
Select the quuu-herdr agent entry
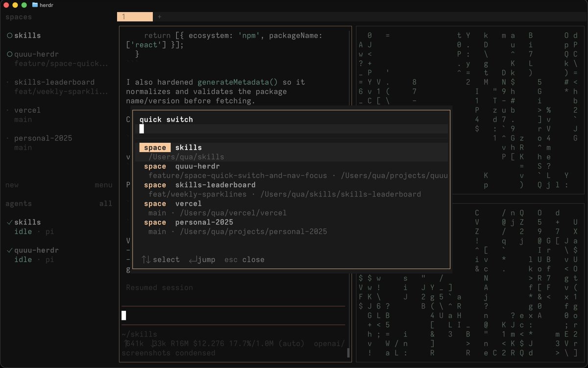click(36, 250)
